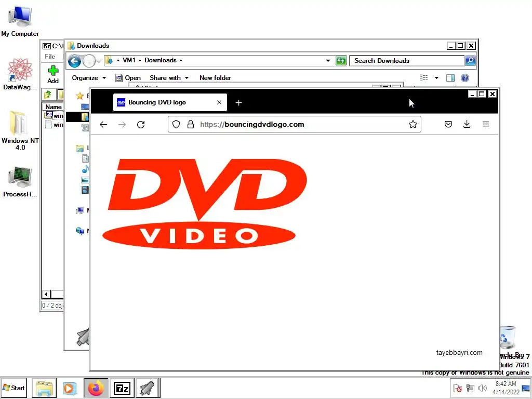Go up one folder in 7-Zip
Viewport: 532px width, 399px height.
(48, 95)
